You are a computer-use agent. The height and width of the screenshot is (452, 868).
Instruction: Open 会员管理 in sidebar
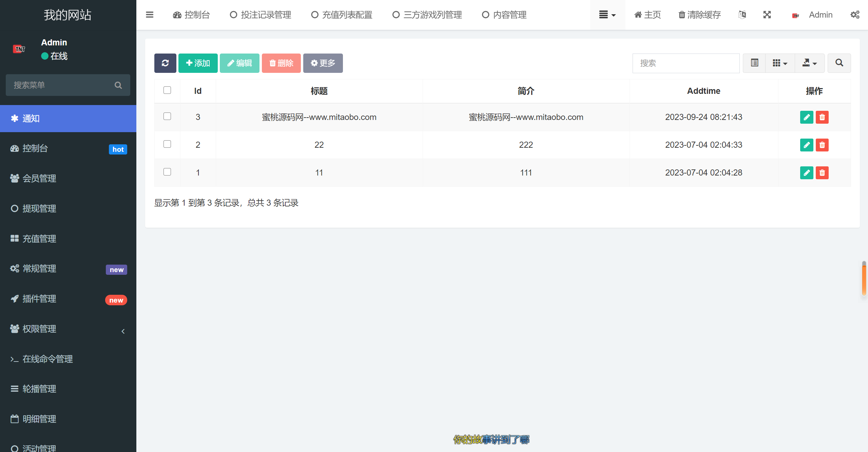coord(68,179)
